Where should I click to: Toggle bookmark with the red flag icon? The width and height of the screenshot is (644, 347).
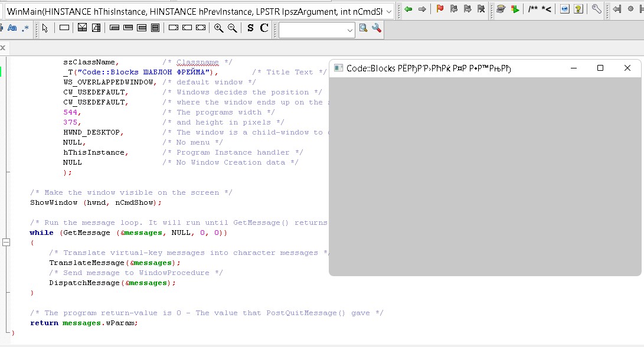point(440,9)
